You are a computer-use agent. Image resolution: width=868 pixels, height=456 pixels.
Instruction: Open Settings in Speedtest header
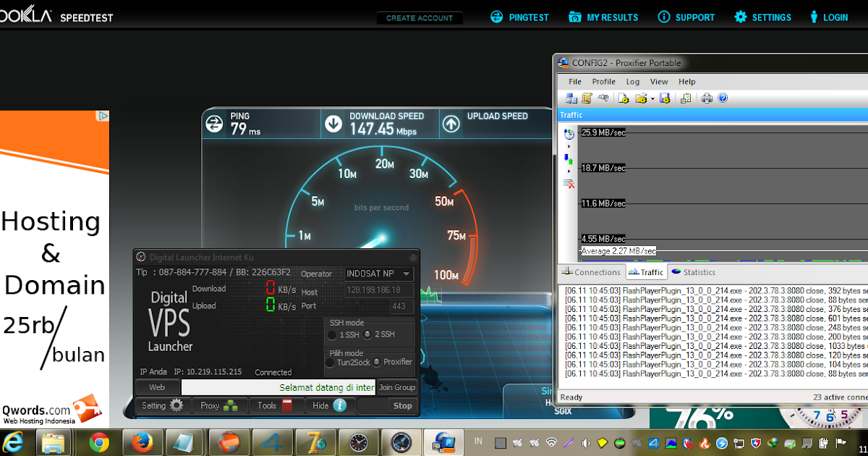(762, 17)
